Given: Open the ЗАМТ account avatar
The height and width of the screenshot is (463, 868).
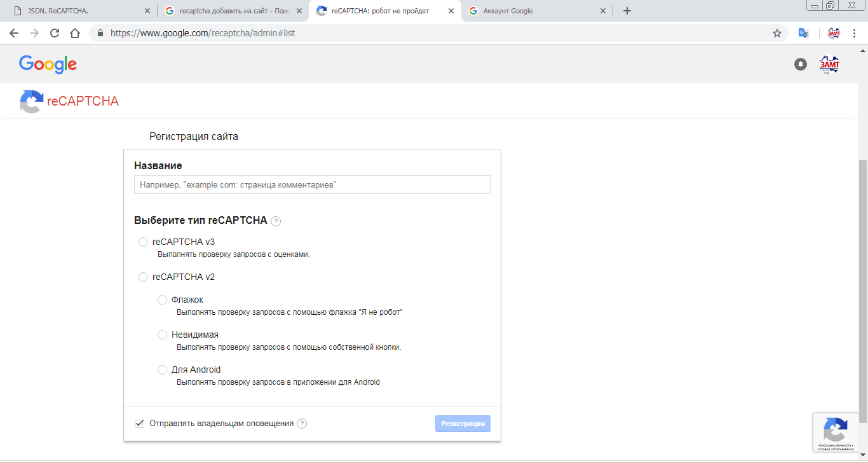Looking at the screenshot, I should (x=829, y=64).
